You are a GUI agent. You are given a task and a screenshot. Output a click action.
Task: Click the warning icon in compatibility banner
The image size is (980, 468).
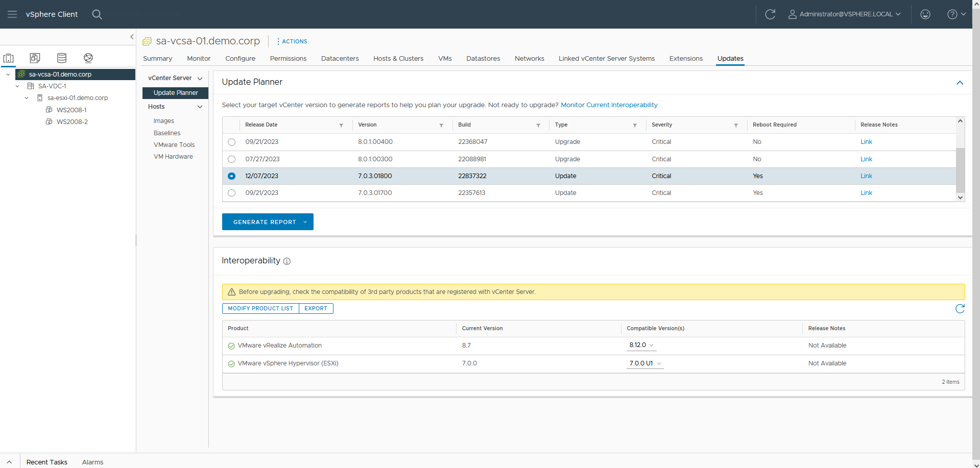(231, 292)
